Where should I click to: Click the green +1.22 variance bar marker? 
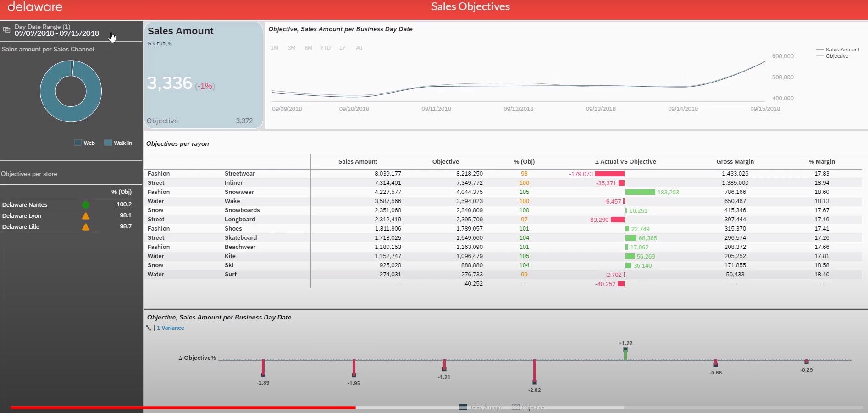[x=625, y=354]
